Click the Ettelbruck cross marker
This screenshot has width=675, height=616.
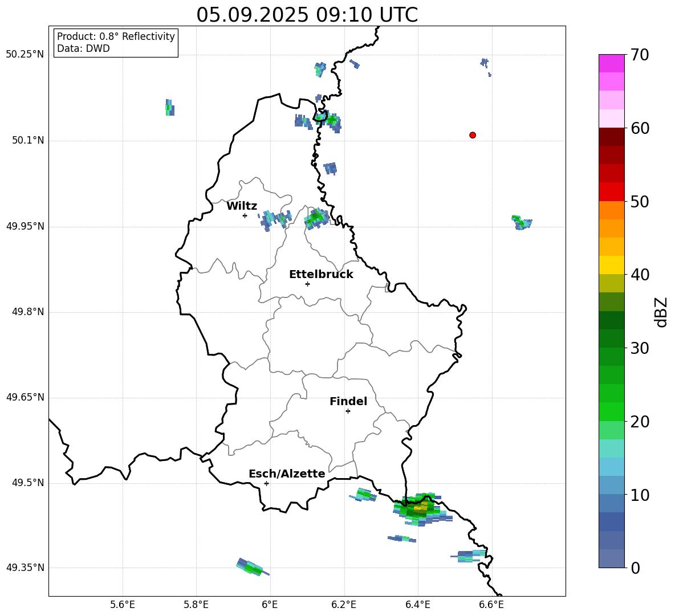[307, 284]
